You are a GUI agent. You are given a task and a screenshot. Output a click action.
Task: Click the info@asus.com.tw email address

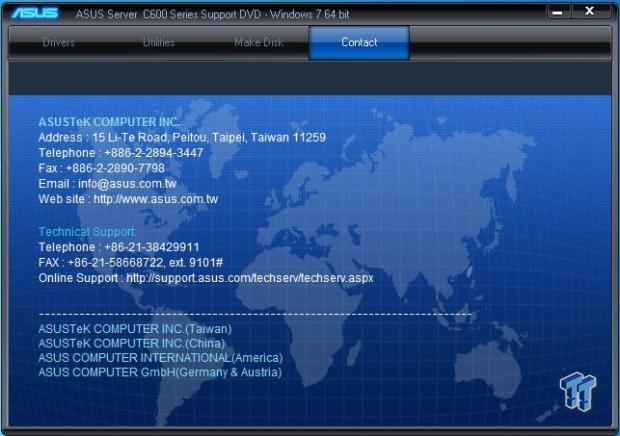coord(127,183)
